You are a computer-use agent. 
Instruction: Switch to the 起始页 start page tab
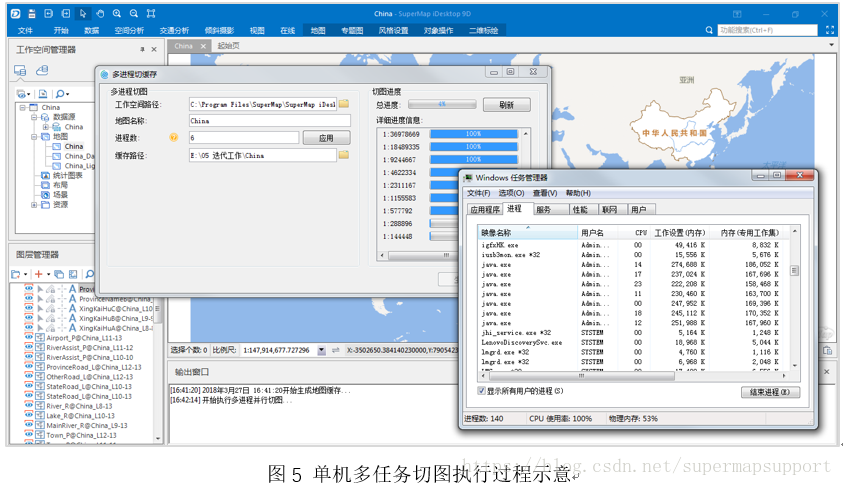[x=228, y=46]
